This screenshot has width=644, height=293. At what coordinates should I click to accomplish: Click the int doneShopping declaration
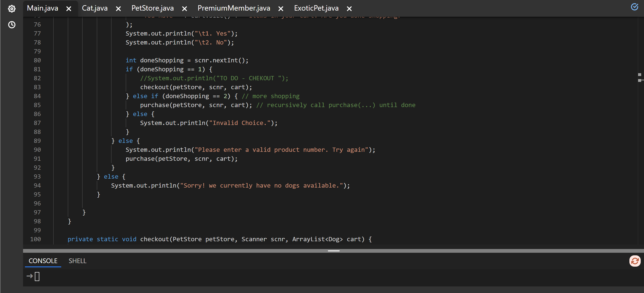click(187, 60)
